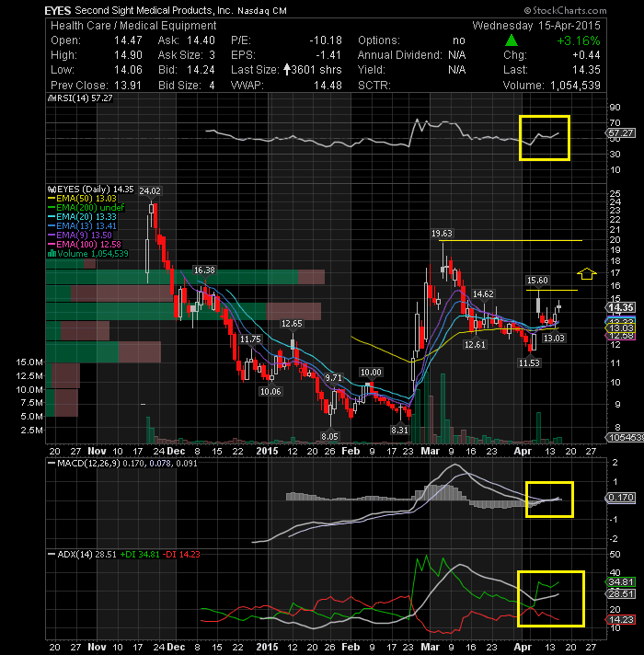
Task: Click the +3.16% percent change
Action: tap(579, 40)
